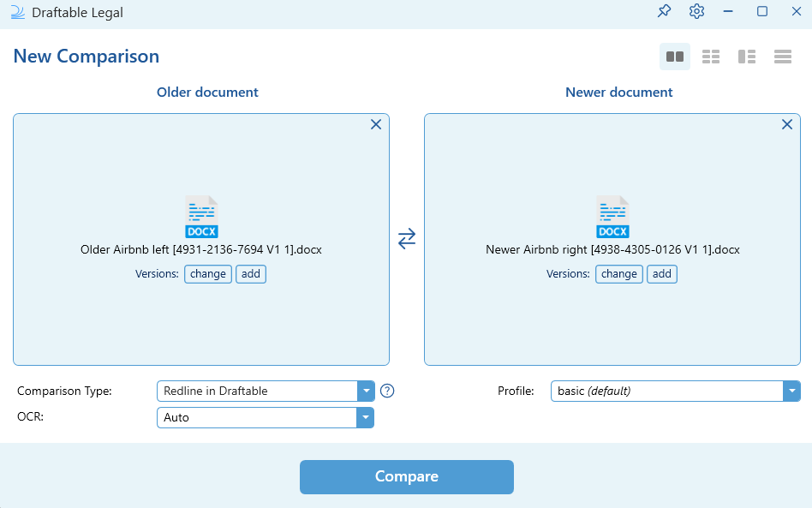
Task: Click the 'Older Airbnb left' file name
Action: point(201,249)
